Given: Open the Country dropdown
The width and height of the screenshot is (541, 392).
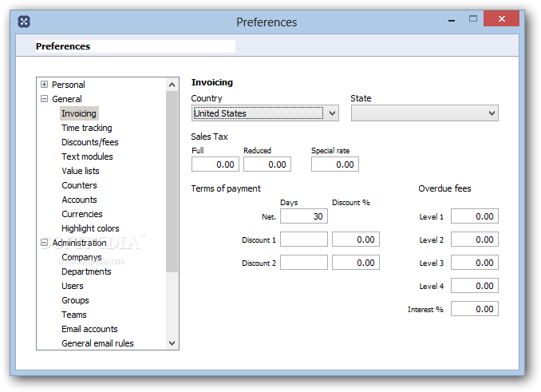Looking at the screenshot, I should [x=265, y=113].
